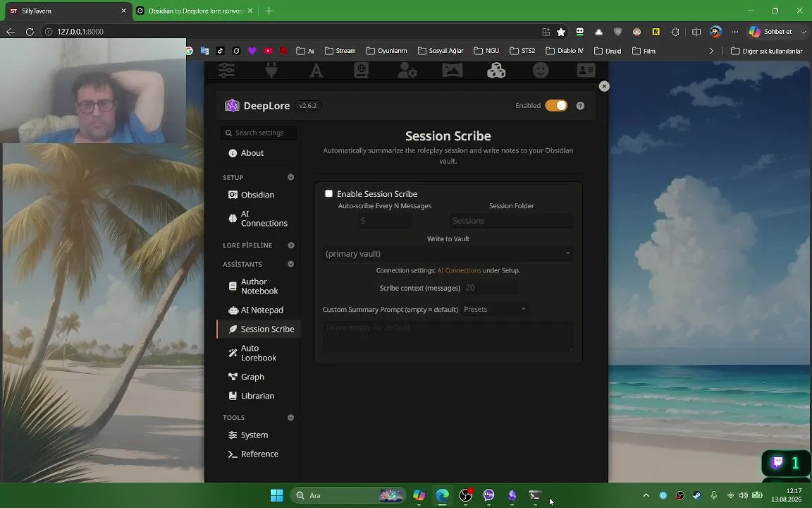Open the Librarian page
This screenshot has height=508, width=812.
pyautogui.click(x=259, y=396)
